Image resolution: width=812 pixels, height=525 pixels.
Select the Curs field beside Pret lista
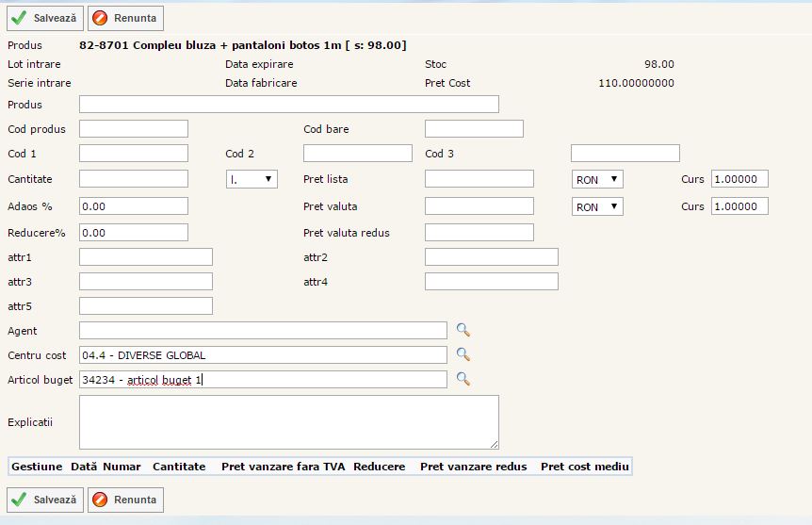tap(739, 179)
